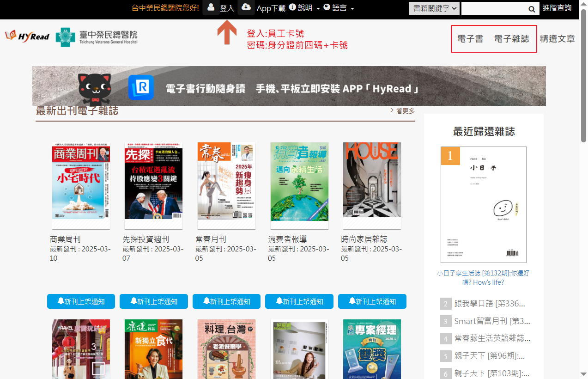Click the 先探投資週刊 title text
The height and width of the screenshot is (379, 588).
pyautogui.click(x=145, y=239)
